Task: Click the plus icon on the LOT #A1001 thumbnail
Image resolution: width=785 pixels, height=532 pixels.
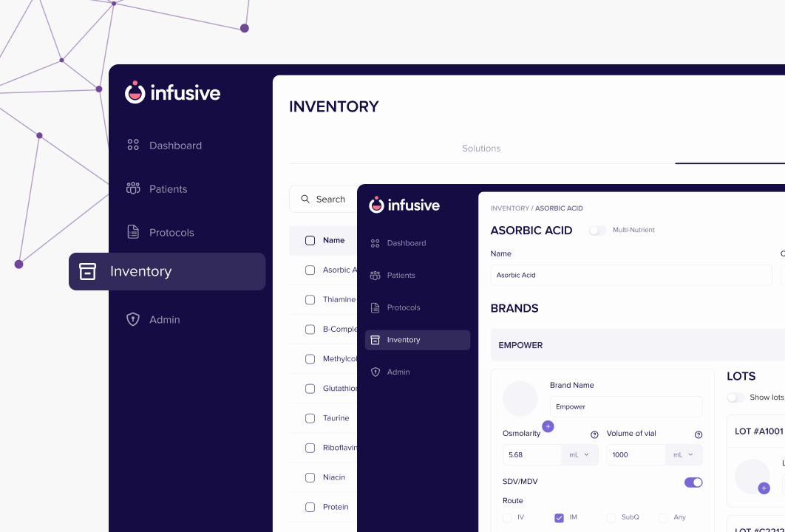Action: [764, 488]
